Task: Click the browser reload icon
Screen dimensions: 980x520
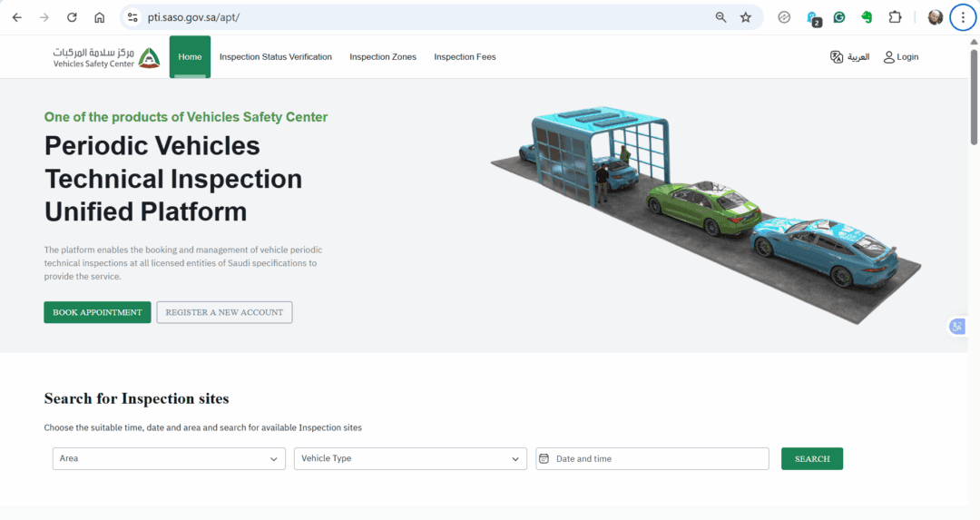Action: point(72,17)
